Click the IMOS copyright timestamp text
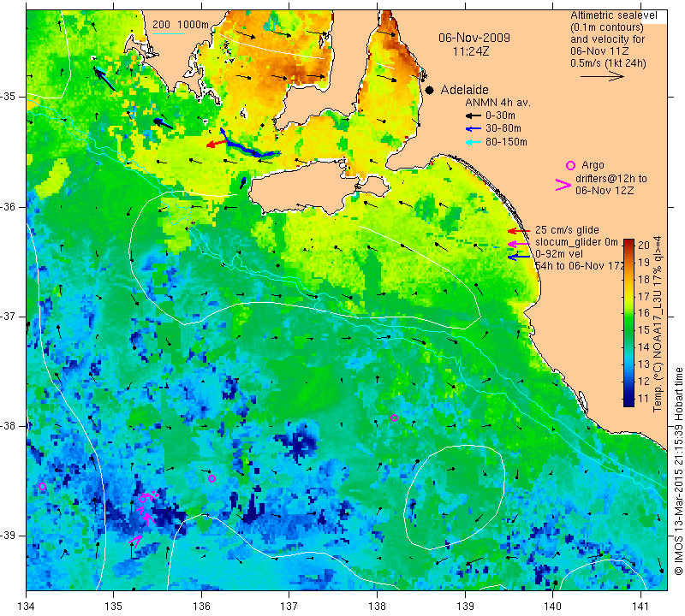Screen dimensions: 685x616 (678, 471)
